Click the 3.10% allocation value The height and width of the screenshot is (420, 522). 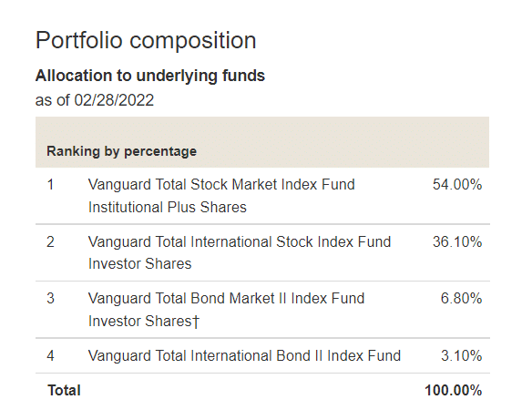point(461,355)
